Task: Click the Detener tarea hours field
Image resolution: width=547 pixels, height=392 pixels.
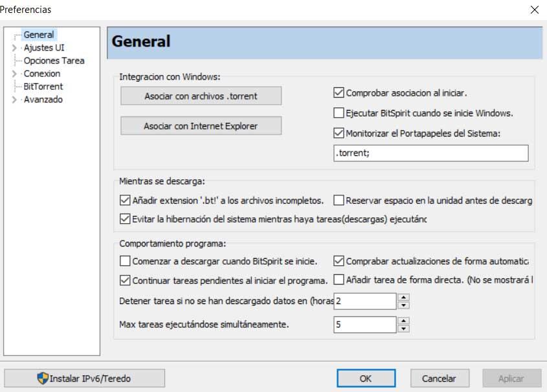Action: point(365,301)
